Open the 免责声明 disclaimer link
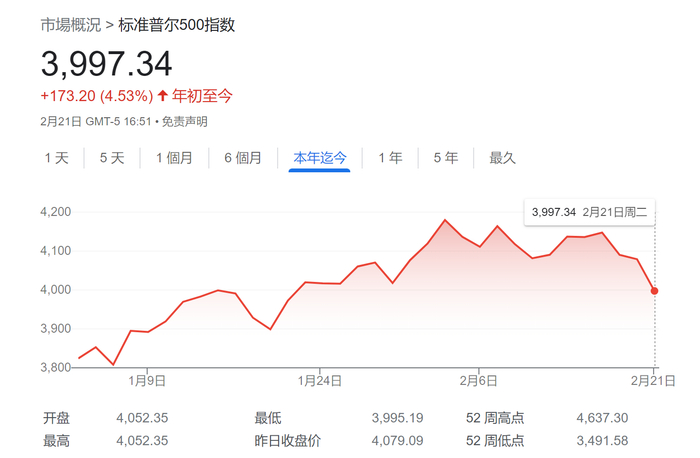 185,121
